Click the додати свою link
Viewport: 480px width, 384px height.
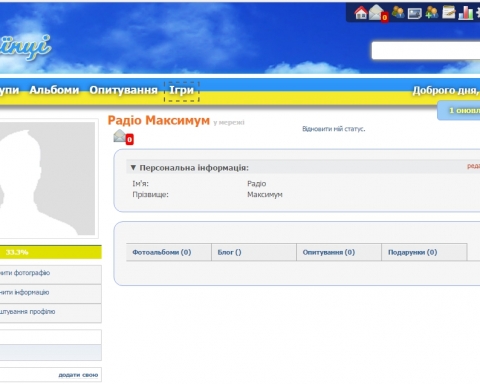point(78,375)
